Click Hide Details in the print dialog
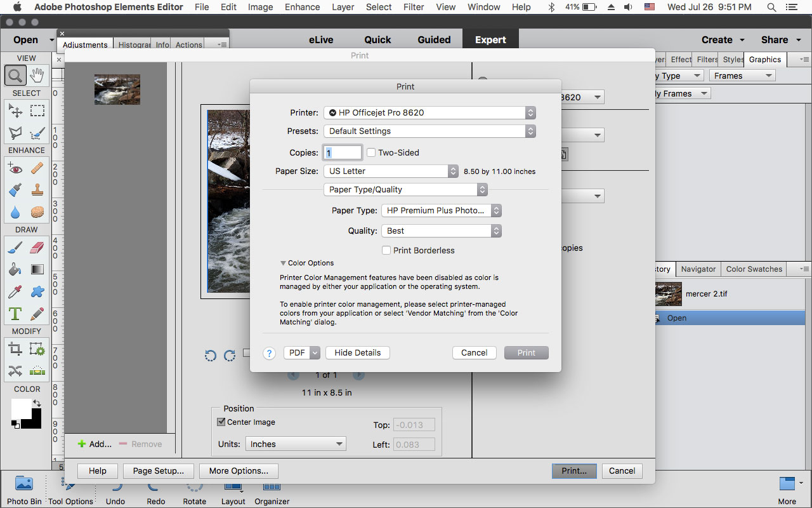The image size is (812, 508). (358, 352)
